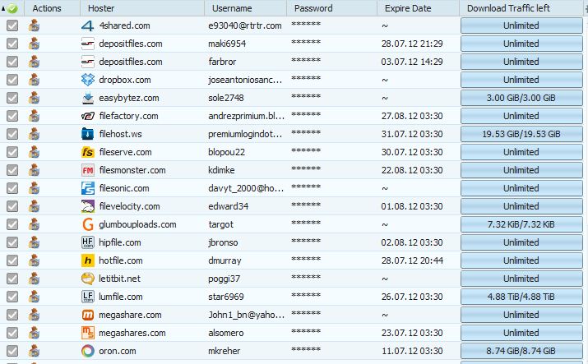Select username alsomero
The width and height of the screenshot is (588, 364).
[x=226, y=333]
